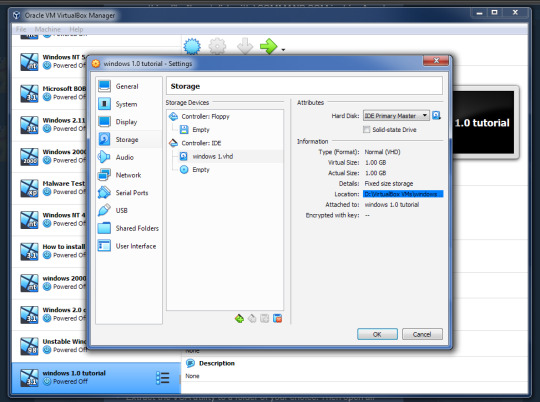Click Cancel in the Settings dialog
Image resolution: width=540 pixels, height=402 pixels.
coord(422,334)
